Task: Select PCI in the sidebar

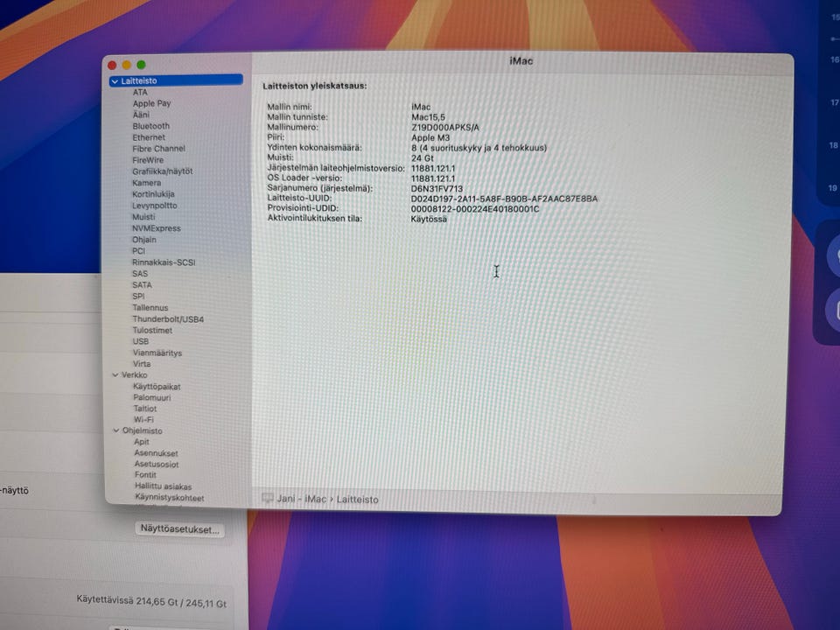Action: [138, 251]
